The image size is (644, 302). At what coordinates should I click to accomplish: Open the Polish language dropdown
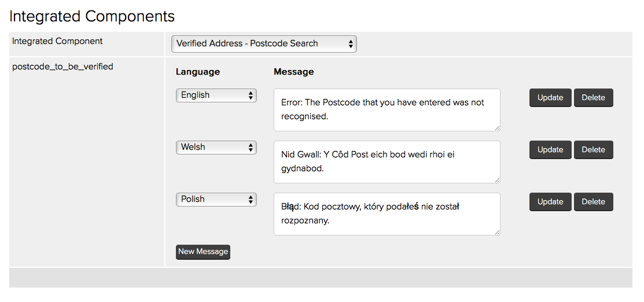click(216, 200)
